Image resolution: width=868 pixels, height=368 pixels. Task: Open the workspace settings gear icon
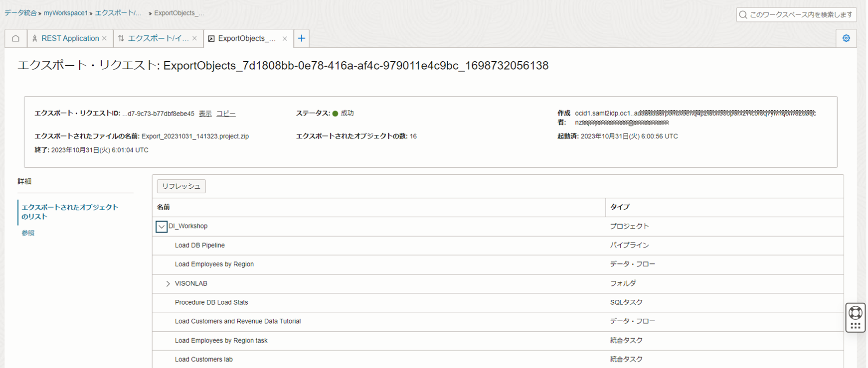pyautogui.click(x=846, y=38)
